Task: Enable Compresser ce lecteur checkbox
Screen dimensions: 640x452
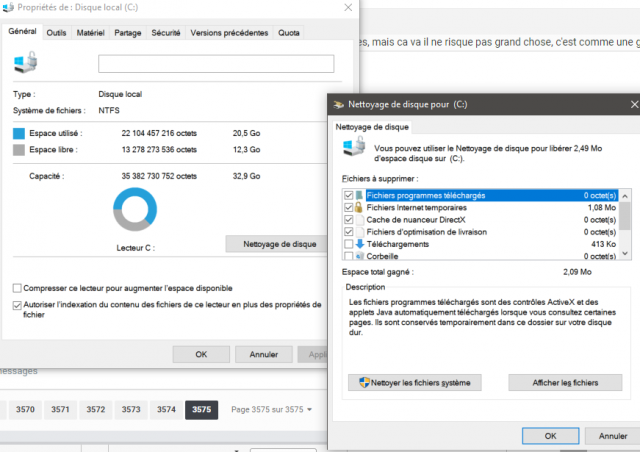Action: 17,288
